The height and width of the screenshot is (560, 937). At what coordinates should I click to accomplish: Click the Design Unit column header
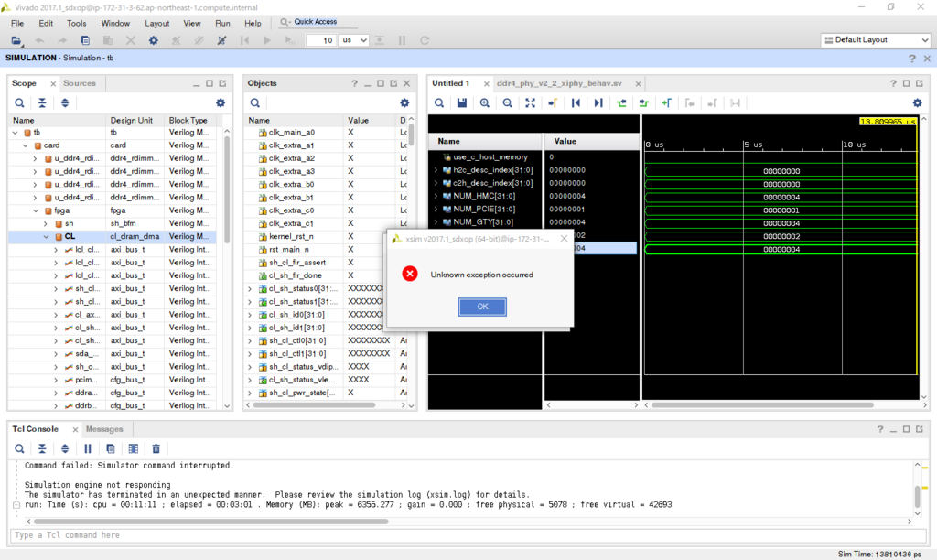[132, 120]
